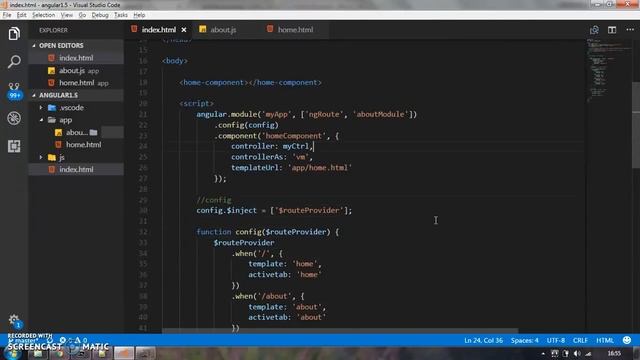
Task: Select home.html in Open Editors list
Action: 76,83
